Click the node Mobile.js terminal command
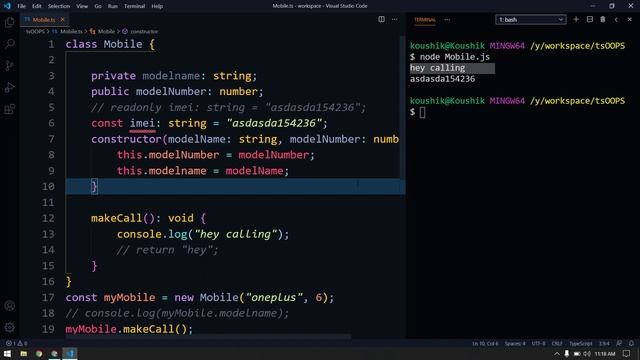 tap(455, 57)
